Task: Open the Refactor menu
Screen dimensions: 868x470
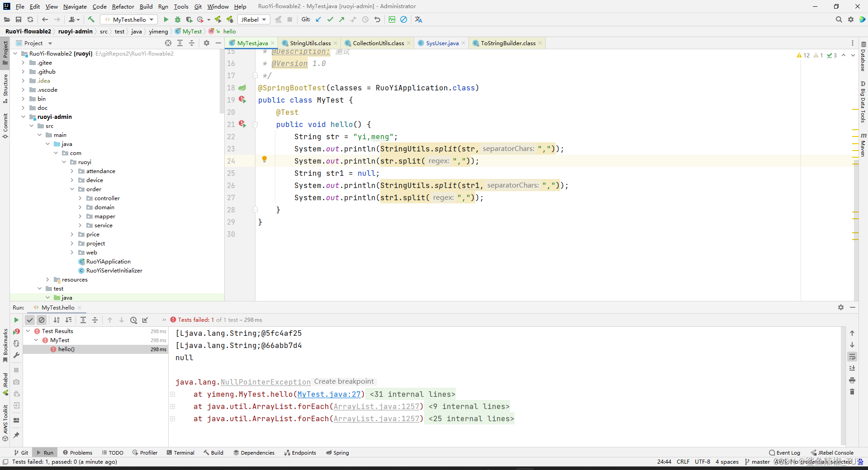Action: point(123,6)
